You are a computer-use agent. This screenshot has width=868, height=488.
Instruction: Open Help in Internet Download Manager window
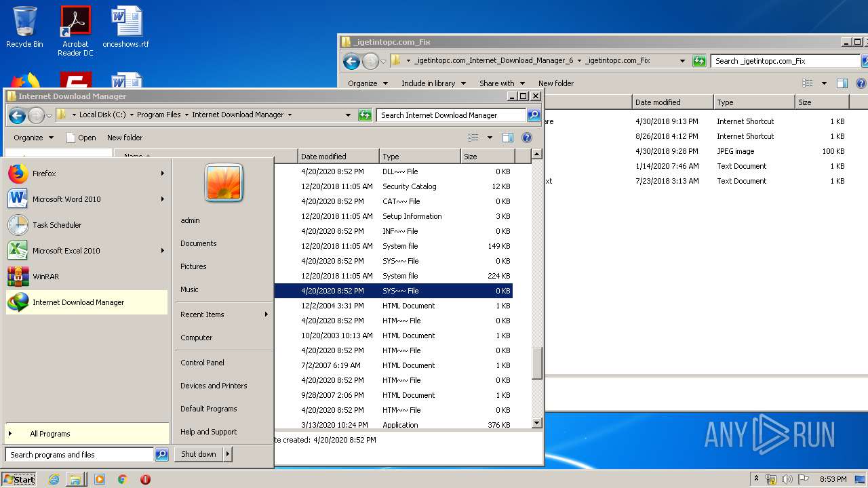(527, 138)
